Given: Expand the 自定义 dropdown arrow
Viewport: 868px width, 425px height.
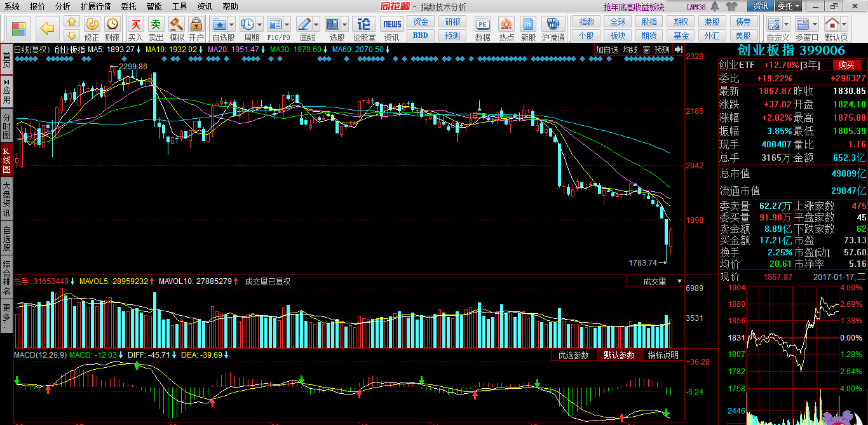Looking at the screenshot, I should 785,25.
